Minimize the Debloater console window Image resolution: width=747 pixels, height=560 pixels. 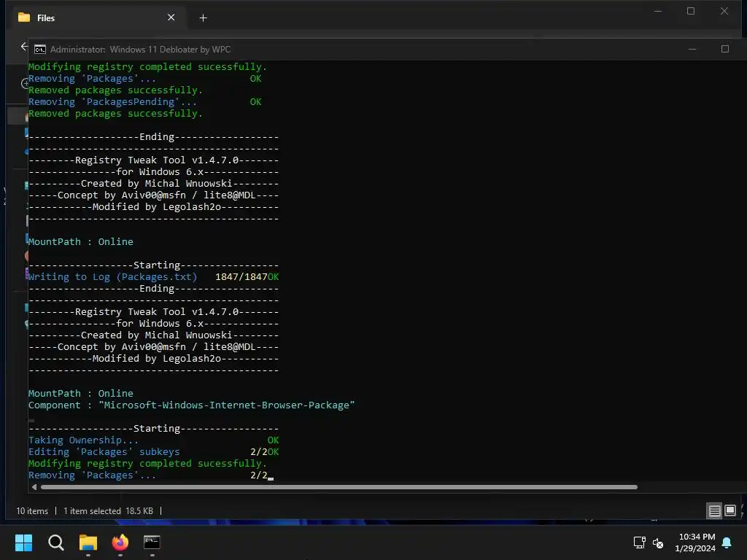(692, 49)
